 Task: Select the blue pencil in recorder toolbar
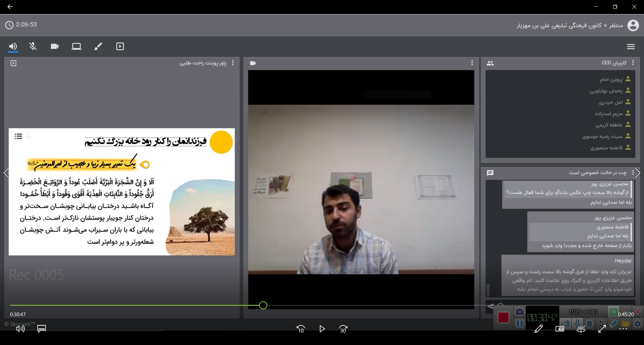tap(613, 324)
